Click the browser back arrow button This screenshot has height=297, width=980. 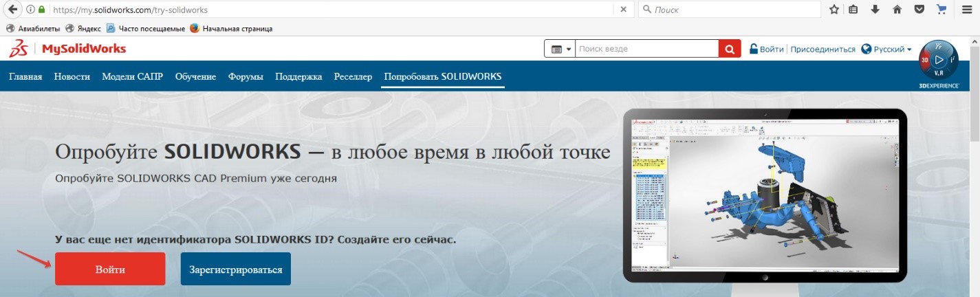(x=12, y=10)
